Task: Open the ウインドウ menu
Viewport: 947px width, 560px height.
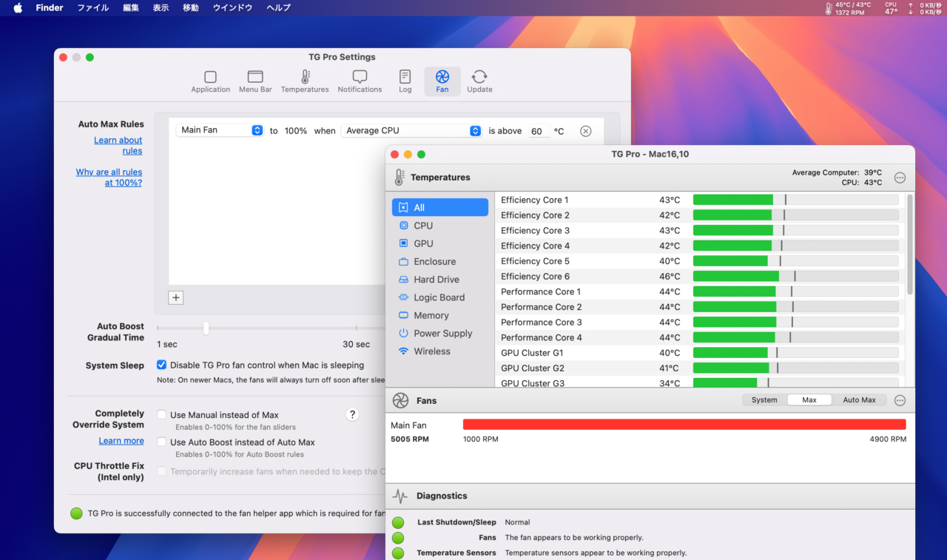Action: tap(232, 8)
